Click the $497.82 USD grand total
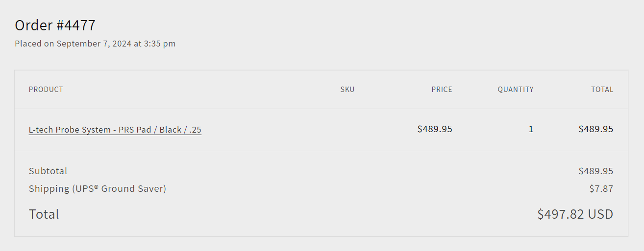 pos(575,214)
